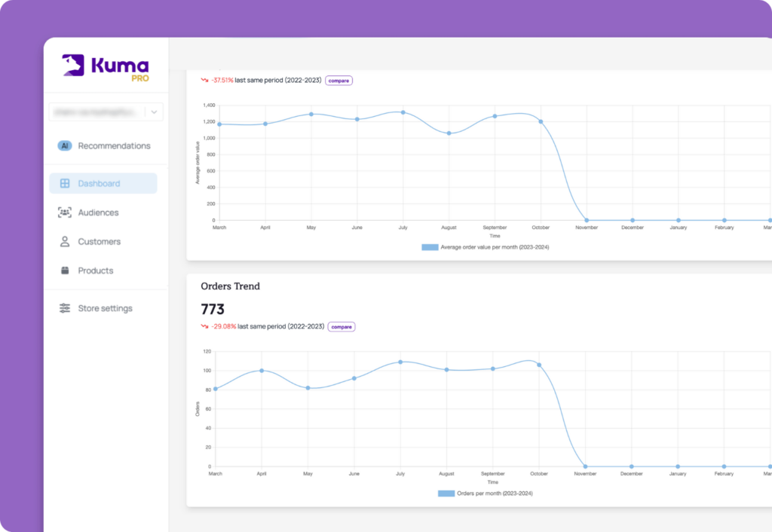Click the compare button on Orders Trend

[x=341, y=327]
